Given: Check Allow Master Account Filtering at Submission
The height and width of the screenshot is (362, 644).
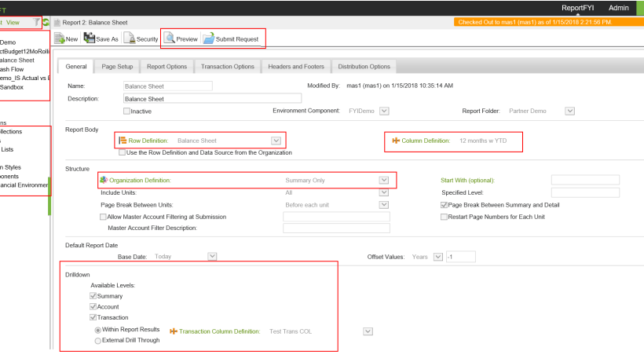Looking at the screenshot, I should [103, 217].
